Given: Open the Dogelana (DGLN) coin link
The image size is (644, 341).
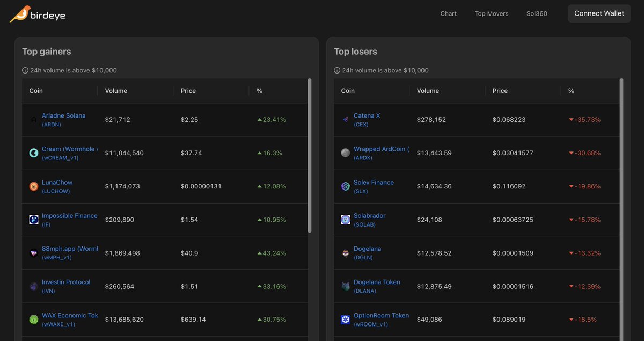Looking at the screenshot, I should (368, 249).
